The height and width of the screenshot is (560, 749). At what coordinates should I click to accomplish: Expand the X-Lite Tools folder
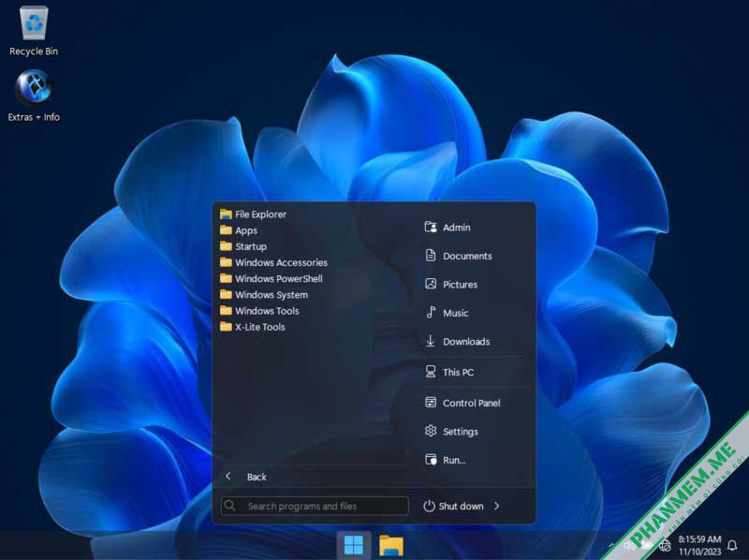252,327
